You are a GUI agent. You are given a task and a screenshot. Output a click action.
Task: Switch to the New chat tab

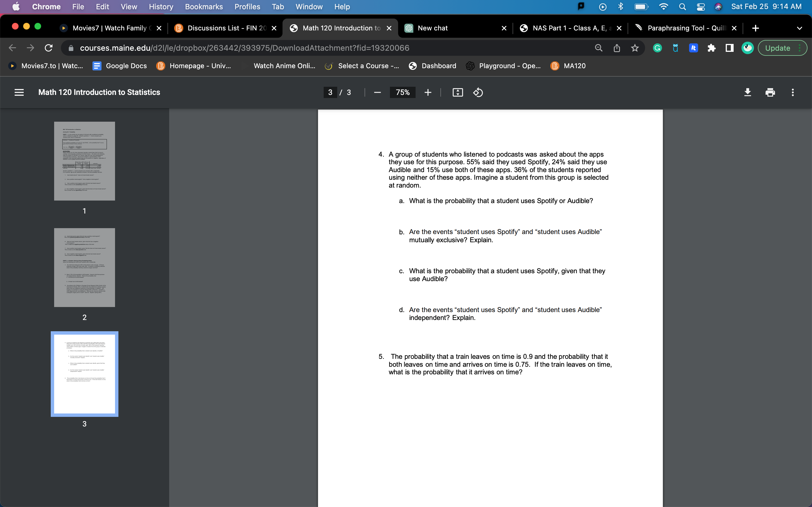(433, 28)
